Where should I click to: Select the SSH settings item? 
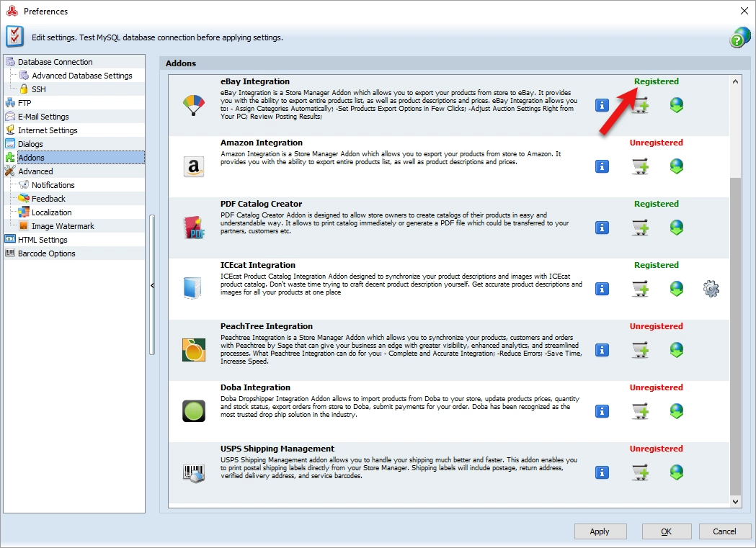pos(39,89)
